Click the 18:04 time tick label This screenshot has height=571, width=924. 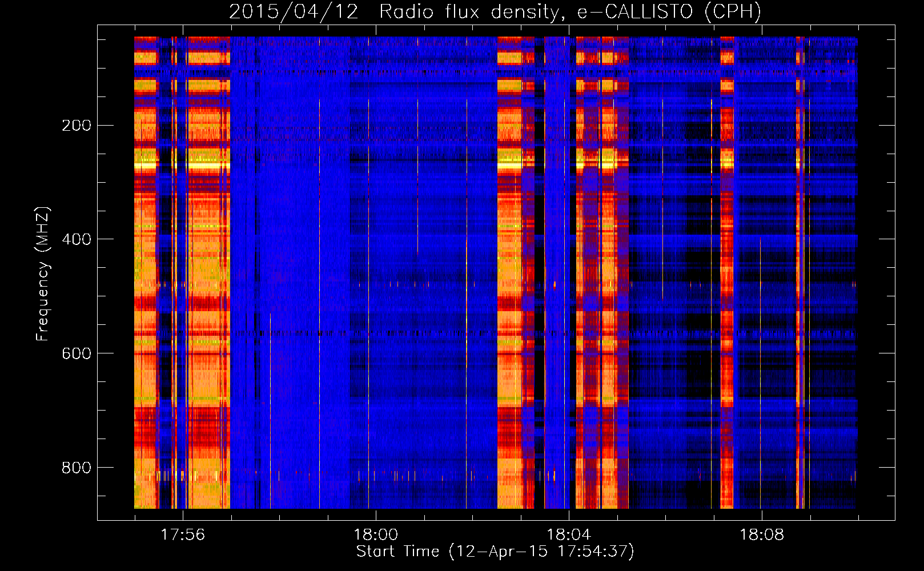(x=569, y=535)
